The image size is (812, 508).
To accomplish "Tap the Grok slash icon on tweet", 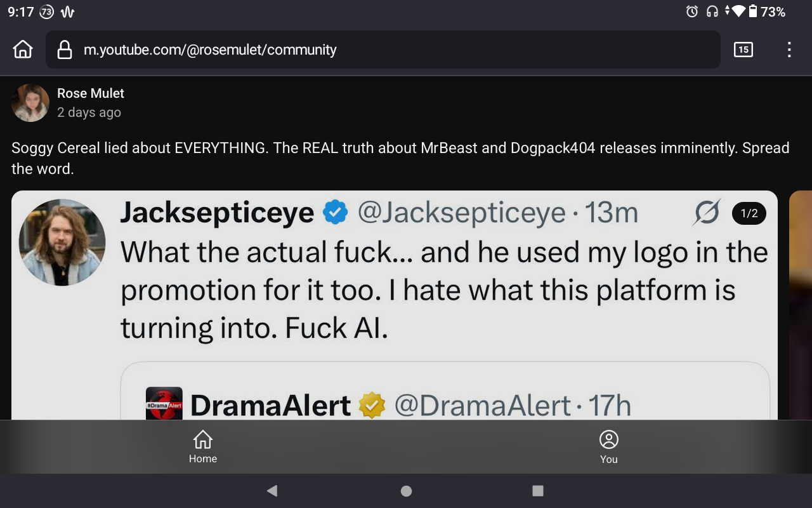I will (707, 213).
